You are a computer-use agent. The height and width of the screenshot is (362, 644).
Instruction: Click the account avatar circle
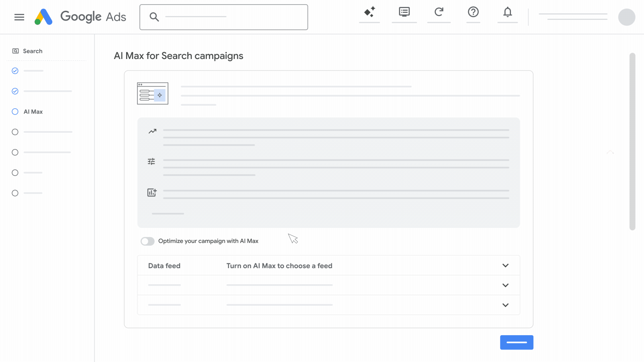pos(627,17)
